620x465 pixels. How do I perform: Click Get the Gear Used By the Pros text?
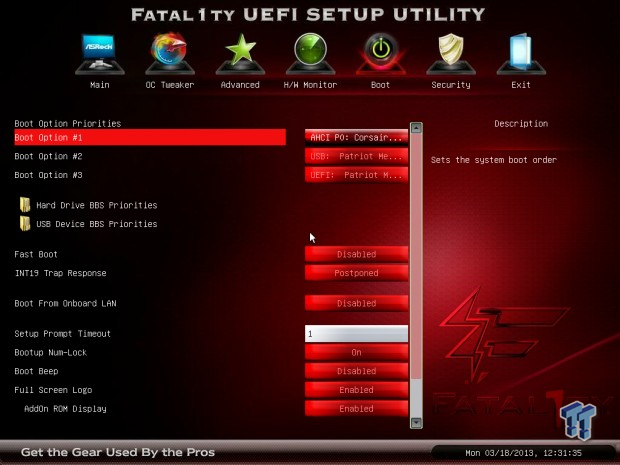pyautogui.click(x=118, y=452)
